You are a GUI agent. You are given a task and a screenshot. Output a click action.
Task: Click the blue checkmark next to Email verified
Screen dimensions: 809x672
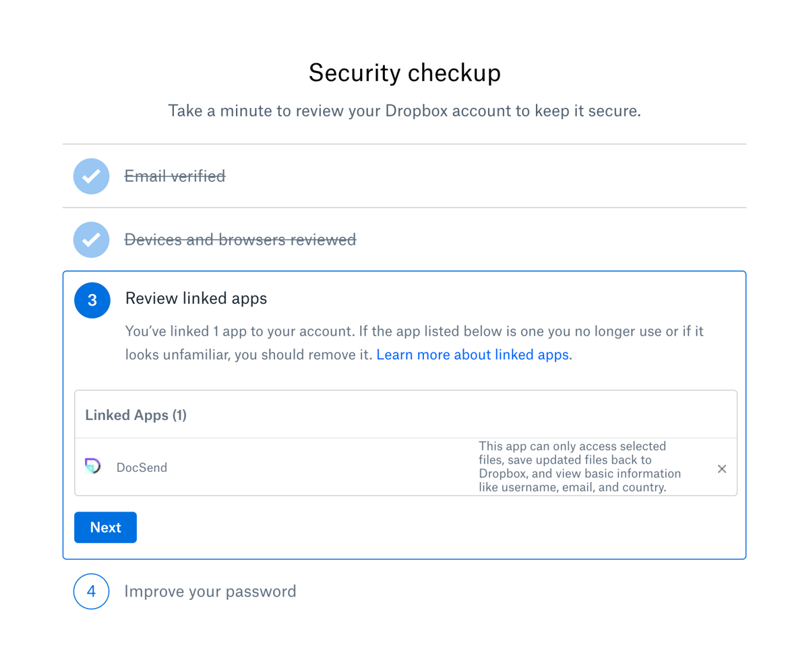pos(91,175)
